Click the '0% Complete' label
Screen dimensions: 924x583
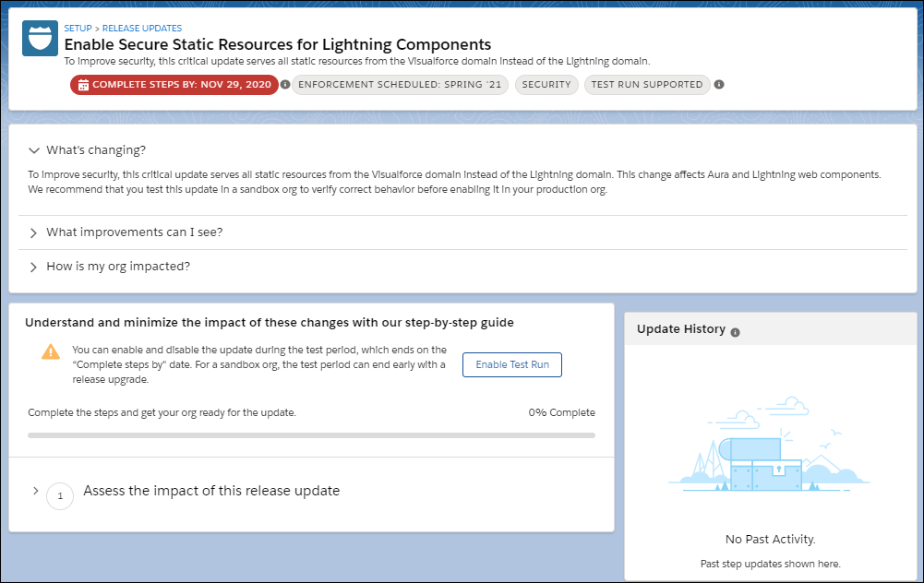561,413
